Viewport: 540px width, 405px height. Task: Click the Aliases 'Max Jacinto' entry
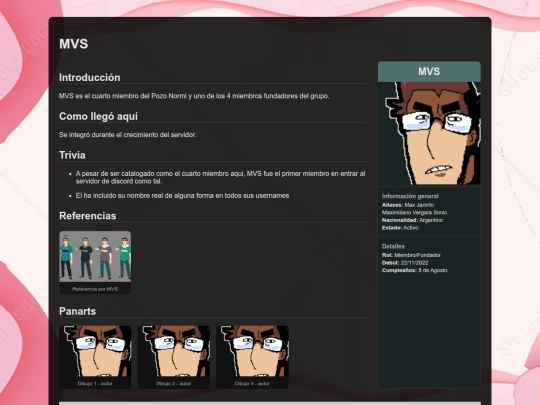tap(408, 205)
